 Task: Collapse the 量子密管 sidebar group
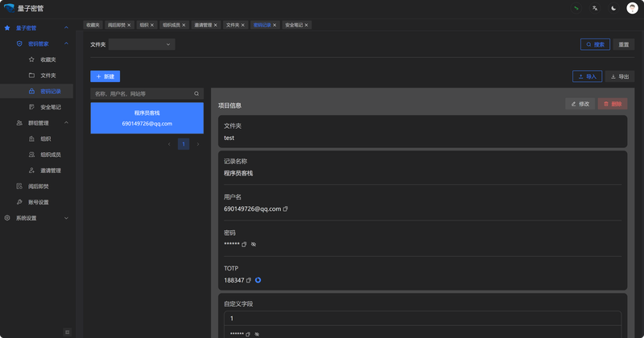(x=66, y=28)
